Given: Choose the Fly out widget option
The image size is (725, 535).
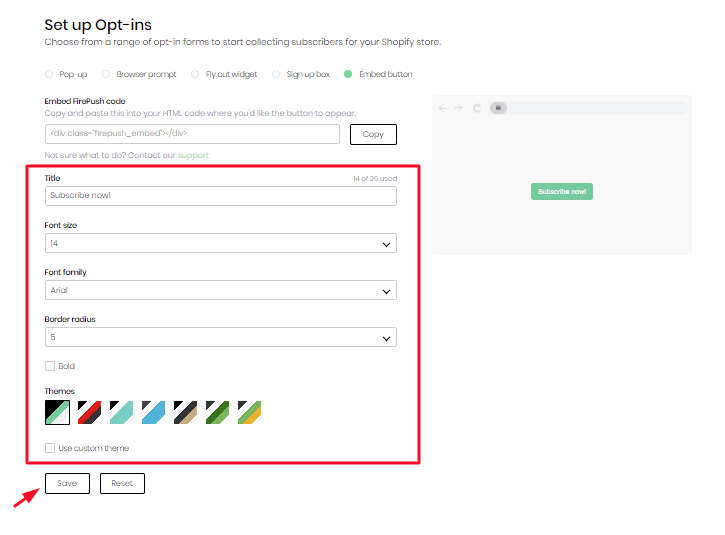Looking at the screenshot, I should click(x=196, y=74).
